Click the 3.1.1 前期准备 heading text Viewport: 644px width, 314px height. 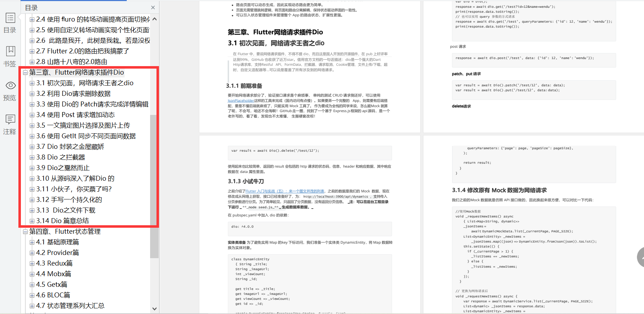(x=244, y=86)
